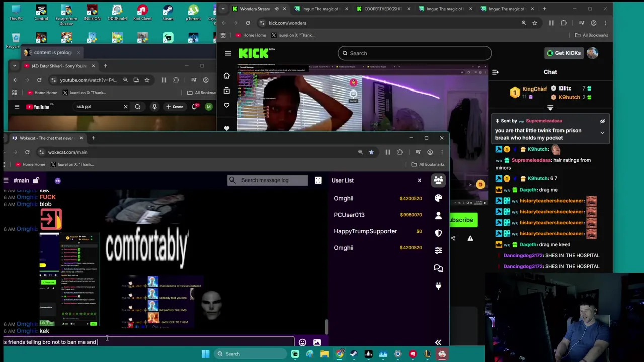Open tab search dropdown in Kick window

point(224,9)
